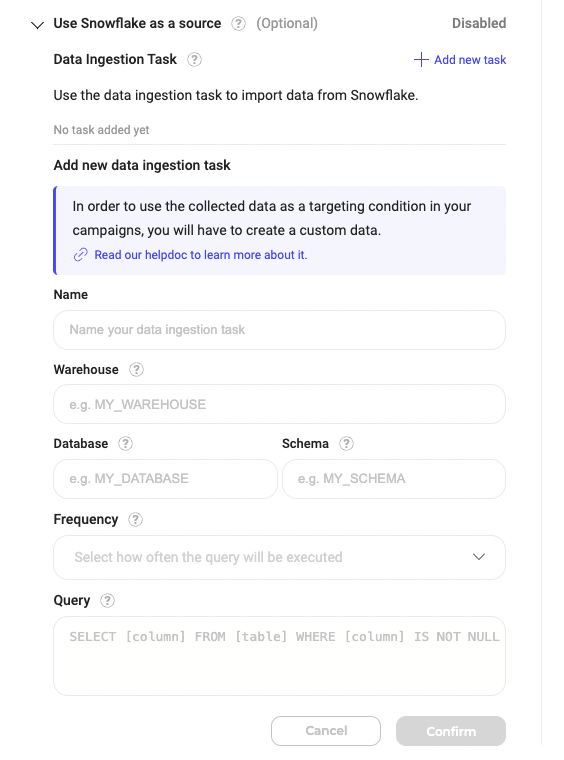Select the Database input field
This screenshot has height=760, width=564.
[x=165, y=479]
